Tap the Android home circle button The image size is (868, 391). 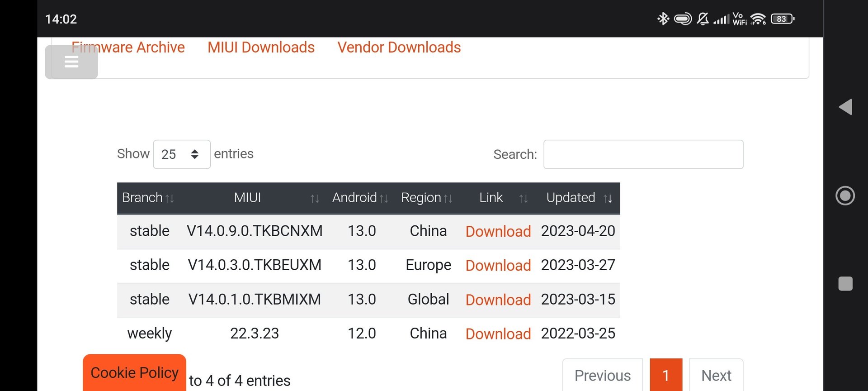(x=845, y=195)
